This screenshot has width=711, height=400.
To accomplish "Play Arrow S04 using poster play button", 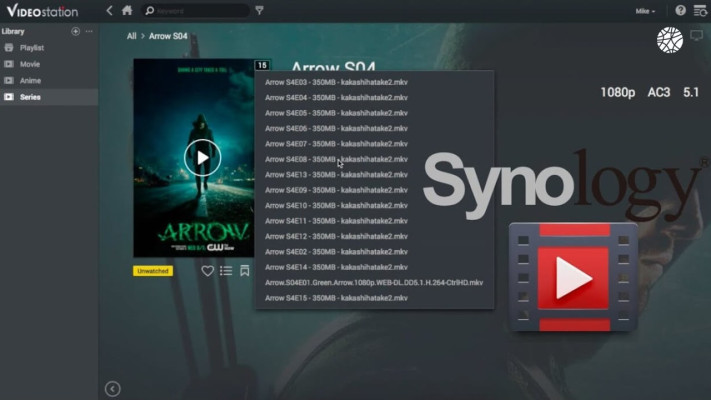I will coord(202,157).
